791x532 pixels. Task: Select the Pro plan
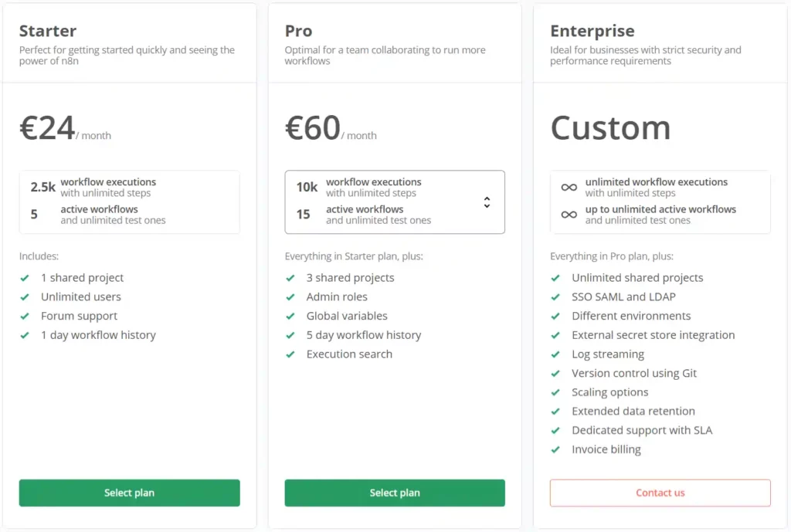click(395, 493)
